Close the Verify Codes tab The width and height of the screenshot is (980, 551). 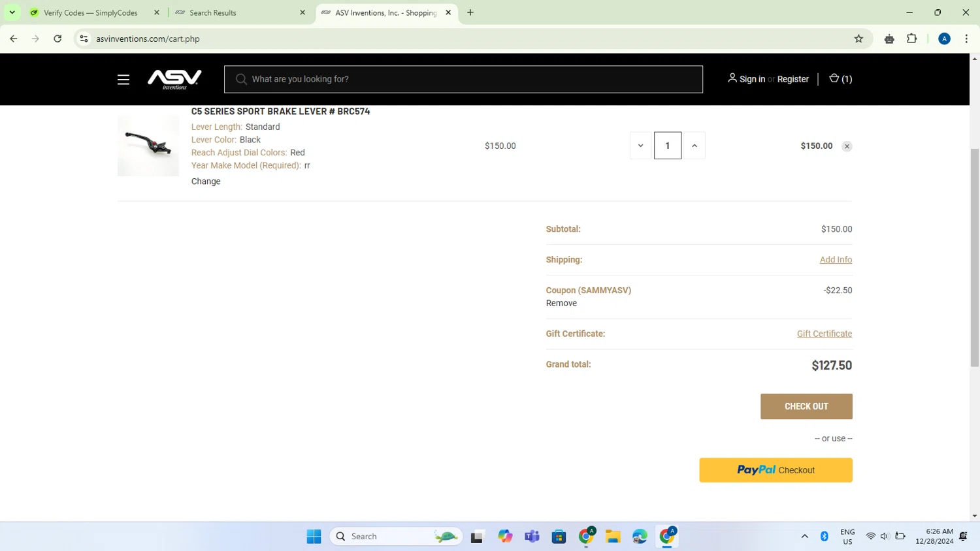click(x=157, y=12)
